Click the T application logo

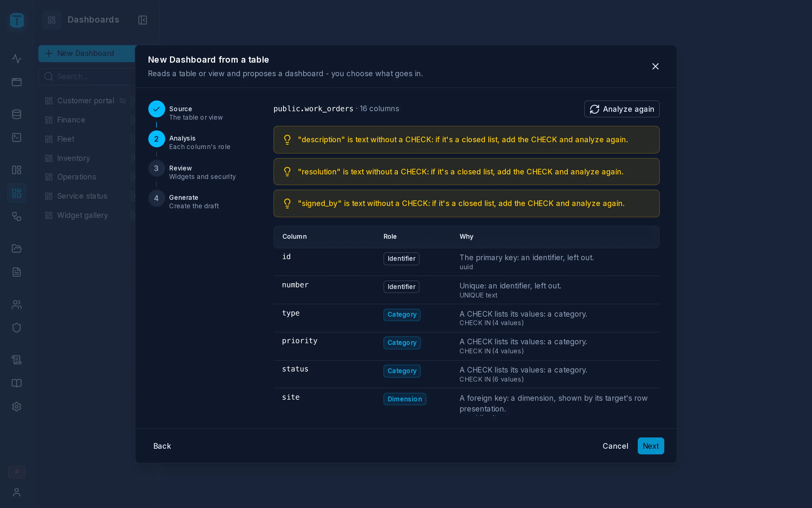point(17,20)
